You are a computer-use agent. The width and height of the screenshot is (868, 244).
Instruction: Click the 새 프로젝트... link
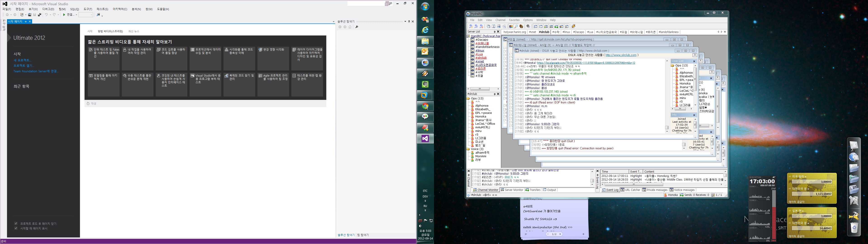point(22,60)
